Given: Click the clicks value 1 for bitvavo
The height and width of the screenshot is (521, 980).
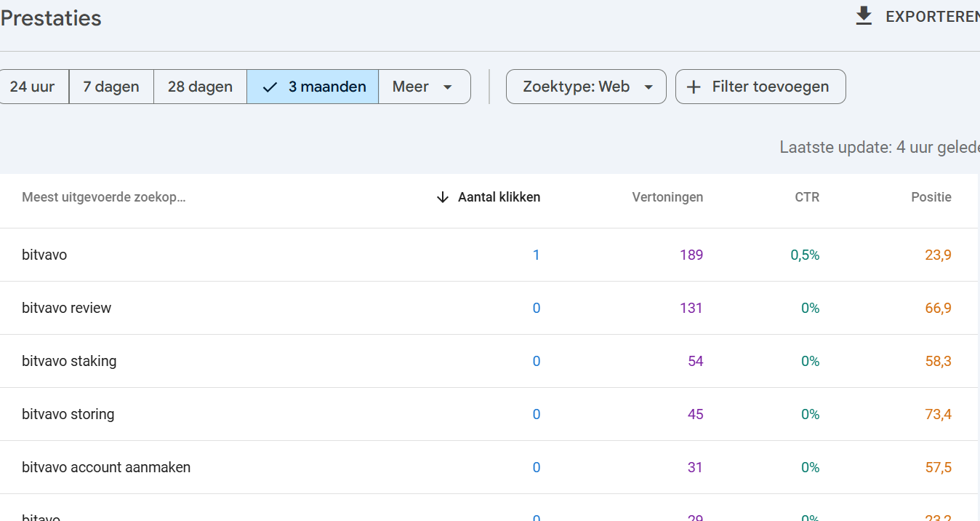Looking at the screenshot, I should [537, 255].
